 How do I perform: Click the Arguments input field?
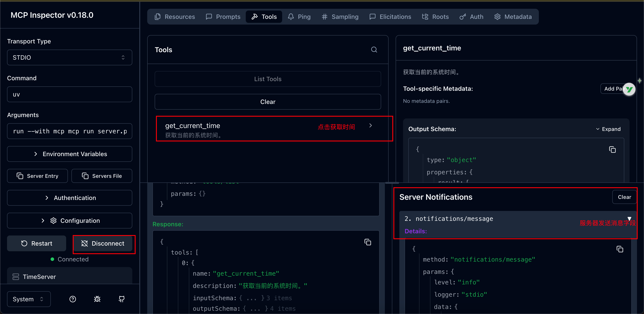coord(69,131)
